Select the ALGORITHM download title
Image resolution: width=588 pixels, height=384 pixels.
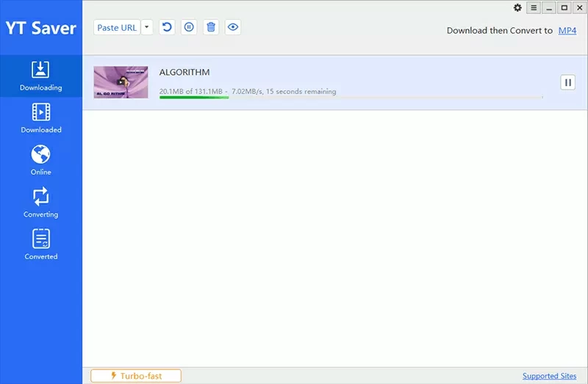pos(184,72)
